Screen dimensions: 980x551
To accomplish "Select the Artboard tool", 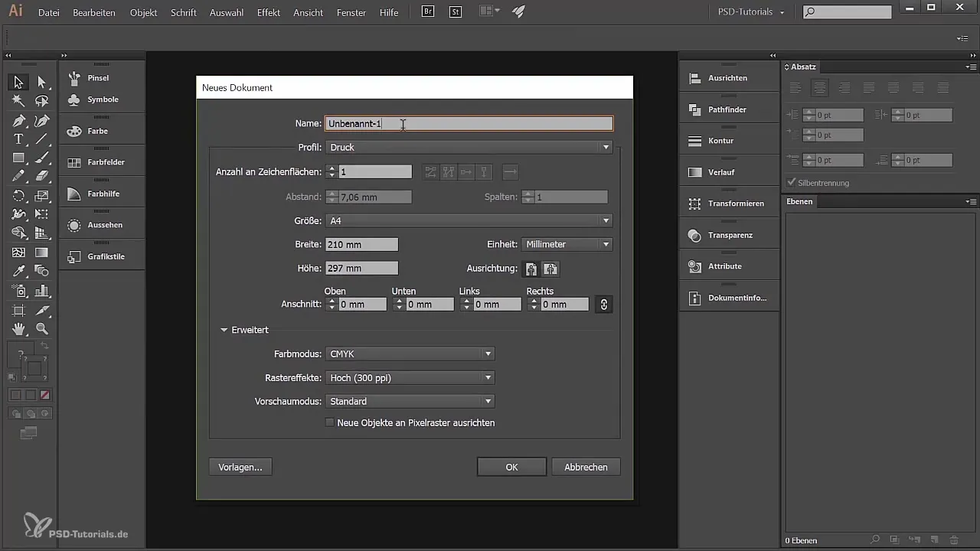I will pyautogui.click(x=18, y=310).
